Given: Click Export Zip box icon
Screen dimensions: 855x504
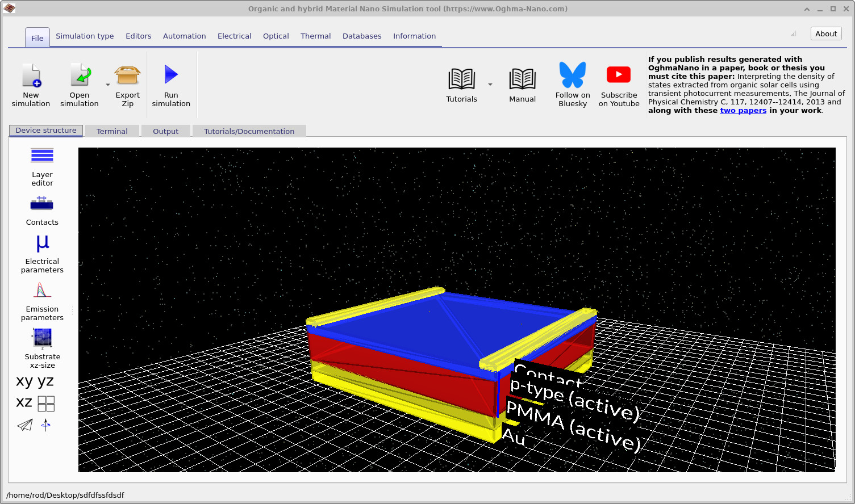Looking at the screenshot, I should (x=127, y=75).
